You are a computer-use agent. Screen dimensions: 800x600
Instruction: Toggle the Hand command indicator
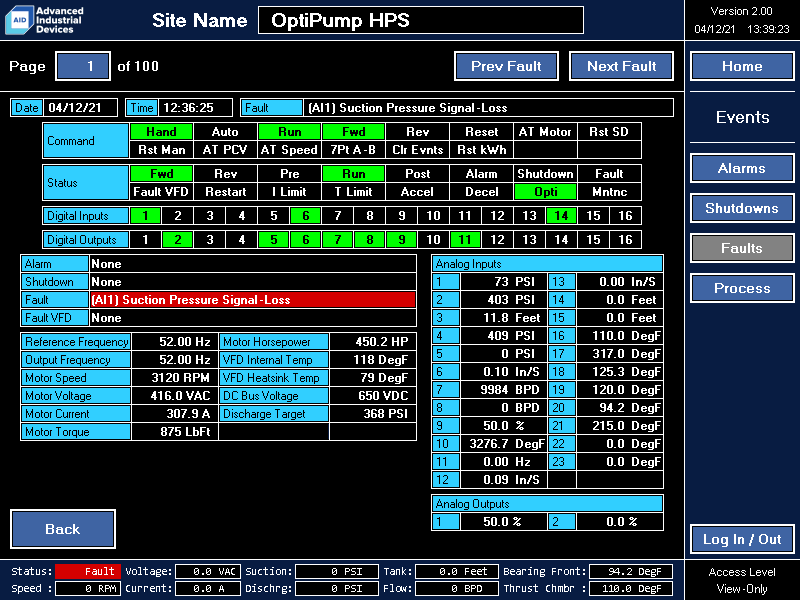(162, 132)
